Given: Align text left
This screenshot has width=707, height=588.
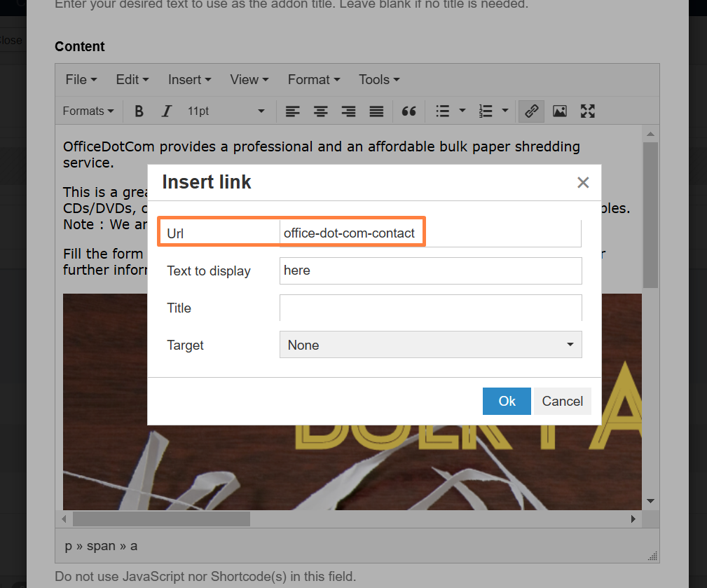Looking at the screenshot, I should click(x=293, y=111).
